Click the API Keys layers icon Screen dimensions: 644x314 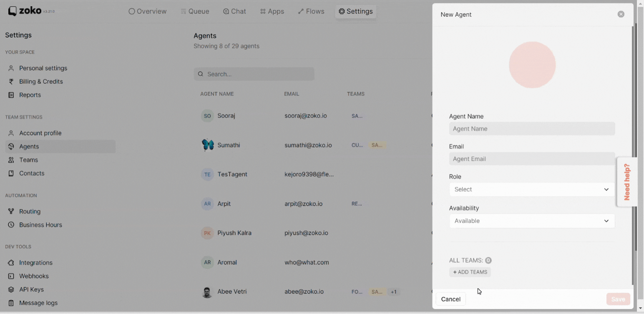coord(11,289)
